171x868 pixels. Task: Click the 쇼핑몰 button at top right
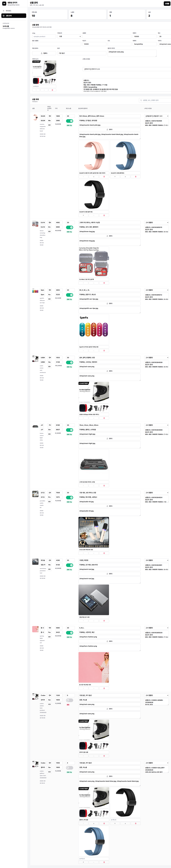tap(167, 3)
